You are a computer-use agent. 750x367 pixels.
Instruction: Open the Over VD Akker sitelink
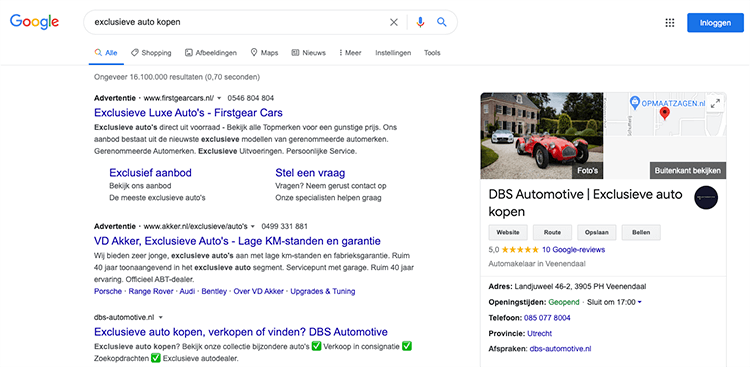click(x=258, y=291)
